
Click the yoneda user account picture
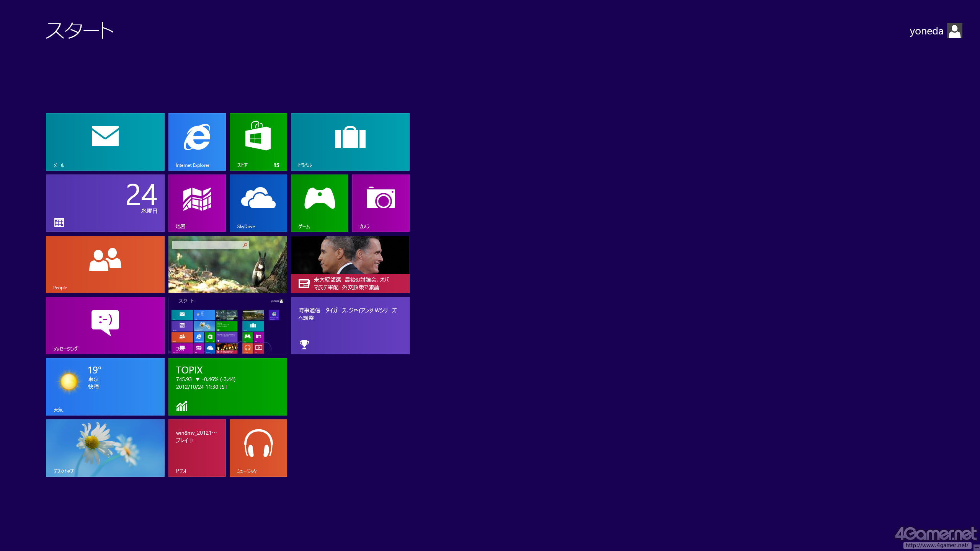[x=954, y=31]
